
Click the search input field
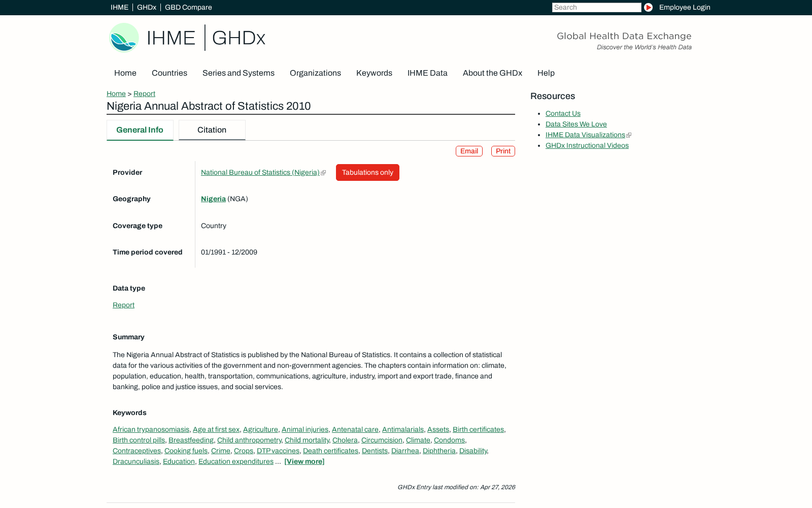click(x=597, y=7)
